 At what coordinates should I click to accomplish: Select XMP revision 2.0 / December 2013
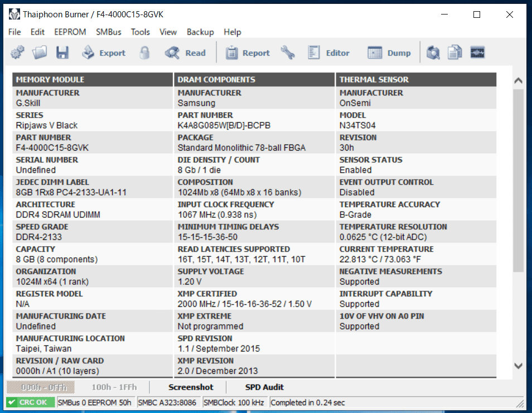coord(218,371)
